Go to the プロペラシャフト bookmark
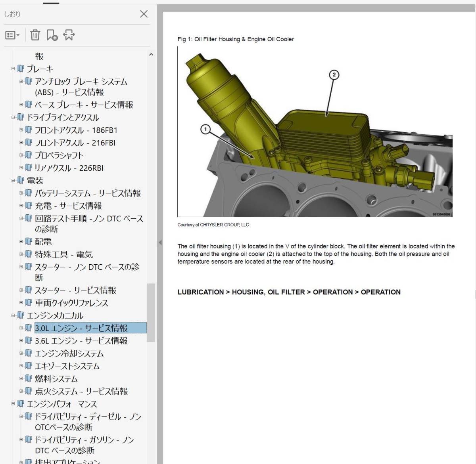 click(59, 155)
